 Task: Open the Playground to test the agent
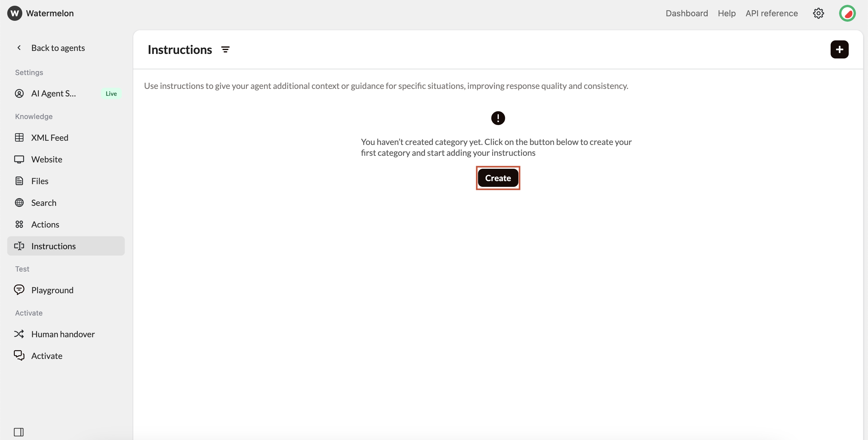click(x=52, y=290)
